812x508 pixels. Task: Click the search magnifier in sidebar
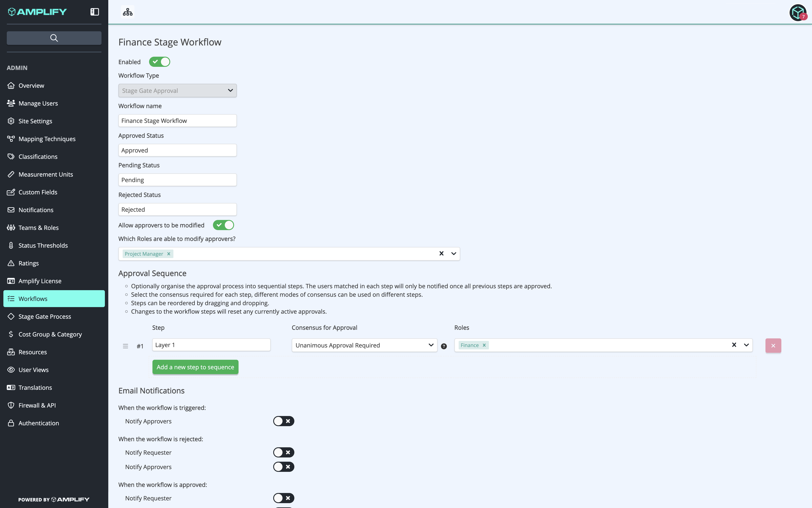pos(54,38)
